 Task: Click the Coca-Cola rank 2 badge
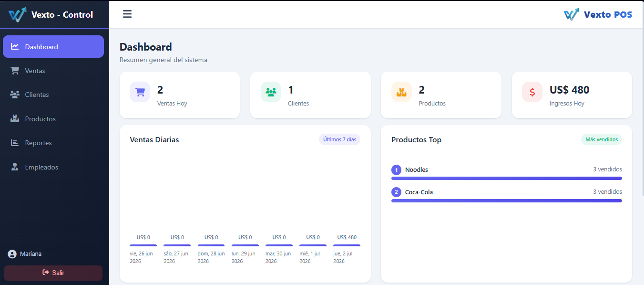[397, 192]
